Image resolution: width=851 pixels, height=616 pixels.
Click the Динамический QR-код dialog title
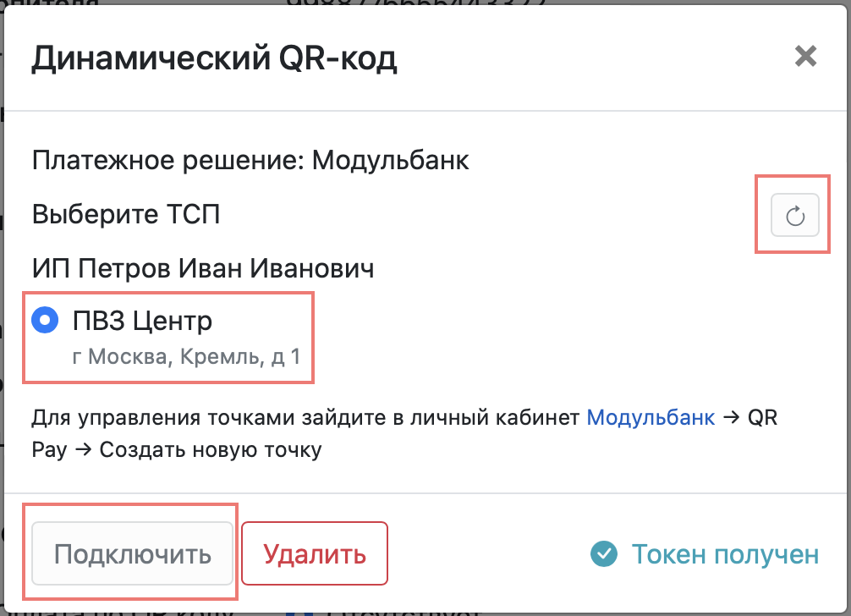(x=214, y=58)
